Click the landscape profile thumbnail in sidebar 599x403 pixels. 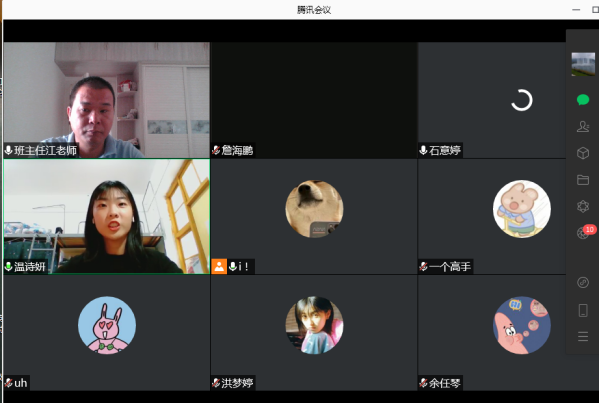583,64
